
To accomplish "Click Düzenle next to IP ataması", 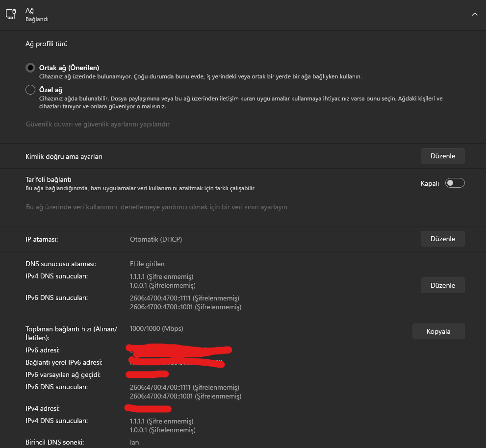I will click(442, 239).
